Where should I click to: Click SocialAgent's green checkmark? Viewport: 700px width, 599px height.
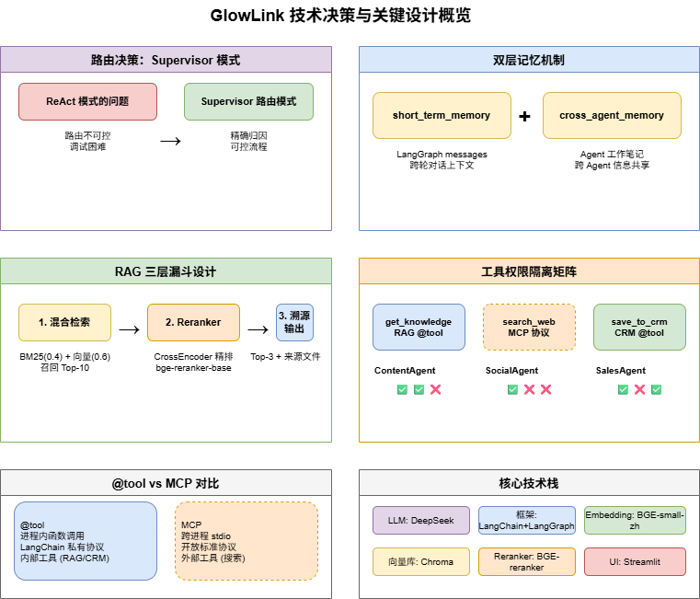[x=512, y=389]
